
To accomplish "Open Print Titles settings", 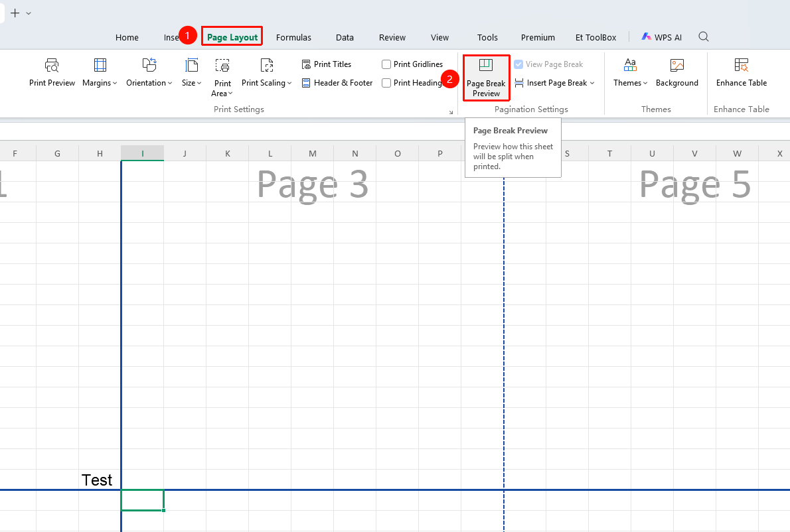I will pyautogui.click(x=327, y=64).
